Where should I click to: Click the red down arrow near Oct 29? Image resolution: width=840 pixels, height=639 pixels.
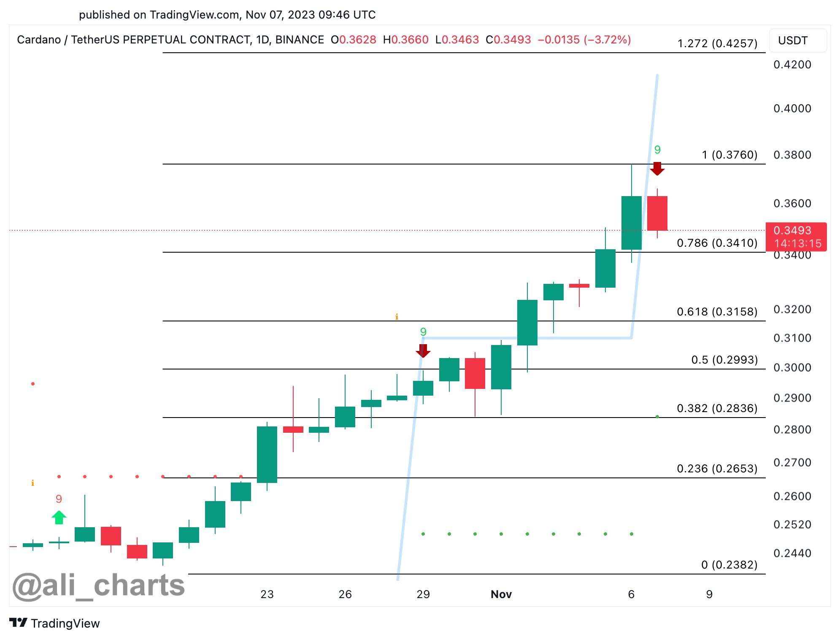(x=423, y=351)
